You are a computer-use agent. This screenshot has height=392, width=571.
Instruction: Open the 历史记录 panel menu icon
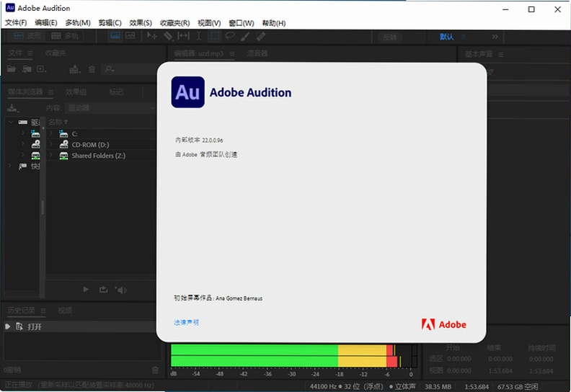coord(43,311)
